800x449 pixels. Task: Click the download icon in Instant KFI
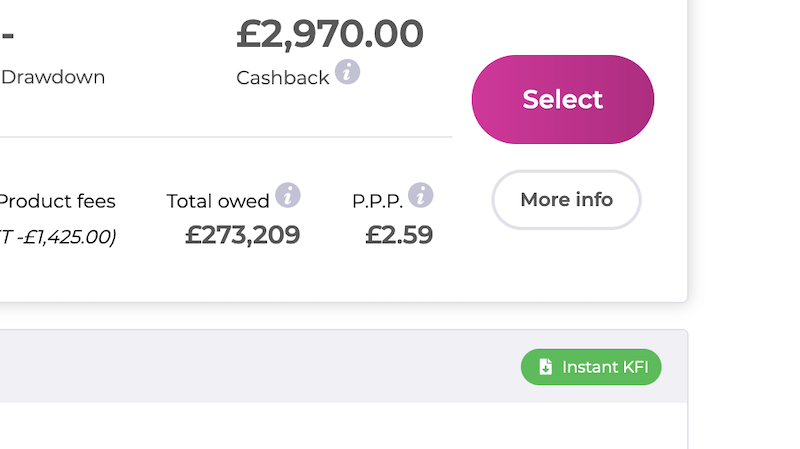(x=545, y=367)
